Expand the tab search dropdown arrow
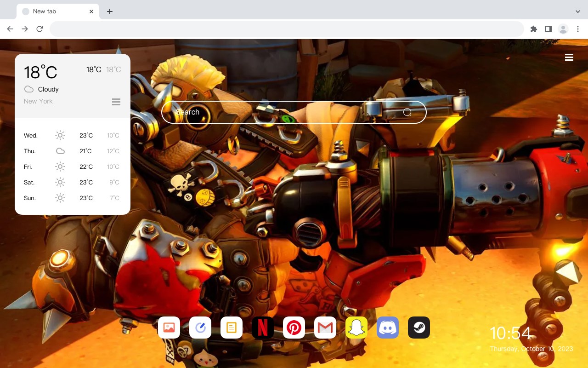Image resolution: width=588 pixels, height=368 pixels. [x=578, y=11]
